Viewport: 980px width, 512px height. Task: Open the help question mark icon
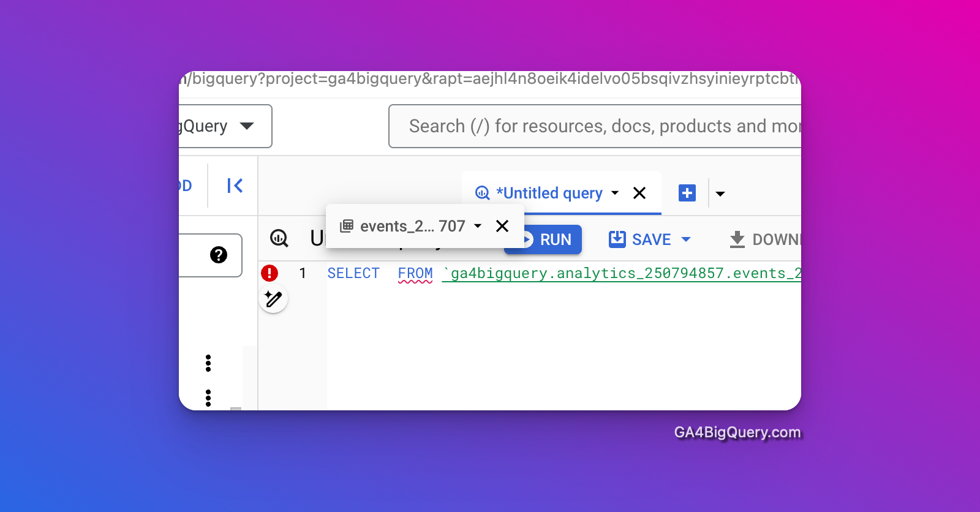point(219,255)
